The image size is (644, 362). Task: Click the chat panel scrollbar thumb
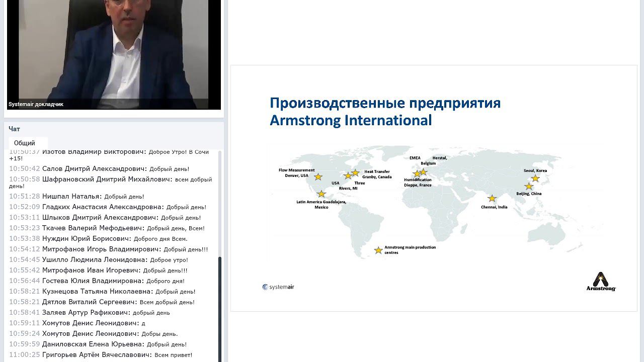220,309
